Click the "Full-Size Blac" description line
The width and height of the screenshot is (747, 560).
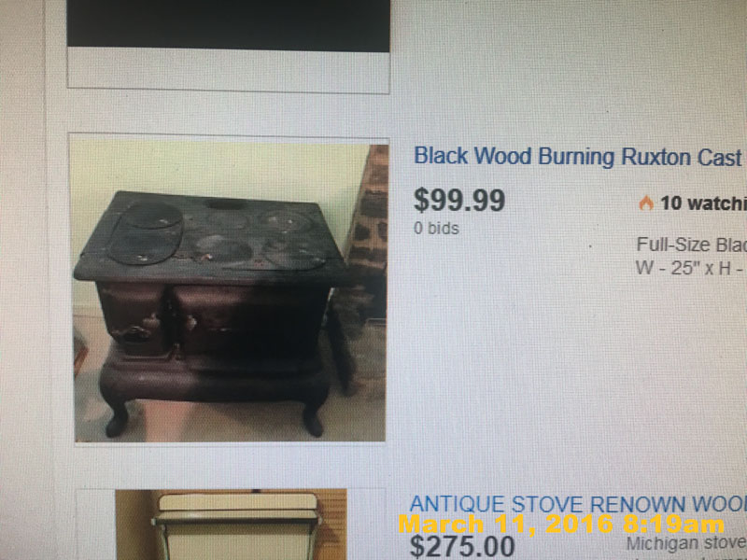click(x=691, y=245)
